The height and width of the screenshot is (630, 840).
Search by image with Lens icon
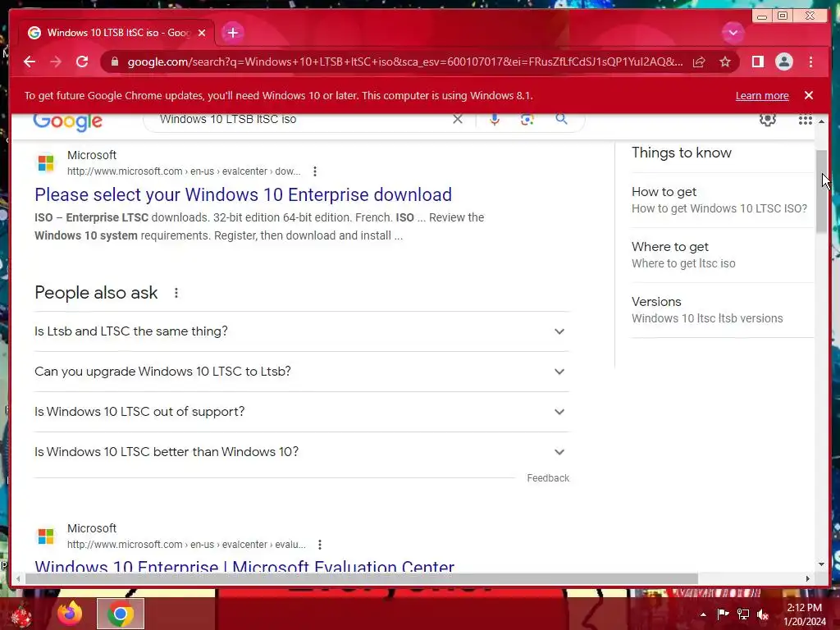[x=527, y=119]
